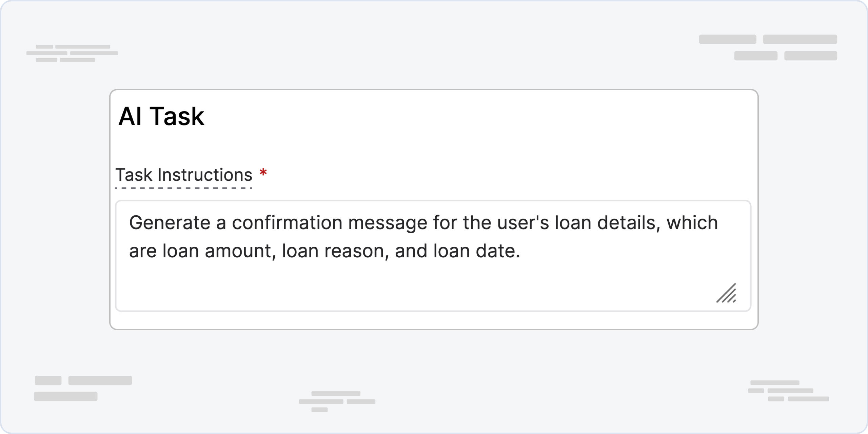Select the AI Task heading
The image size is (868, 434).
(161, 116)
